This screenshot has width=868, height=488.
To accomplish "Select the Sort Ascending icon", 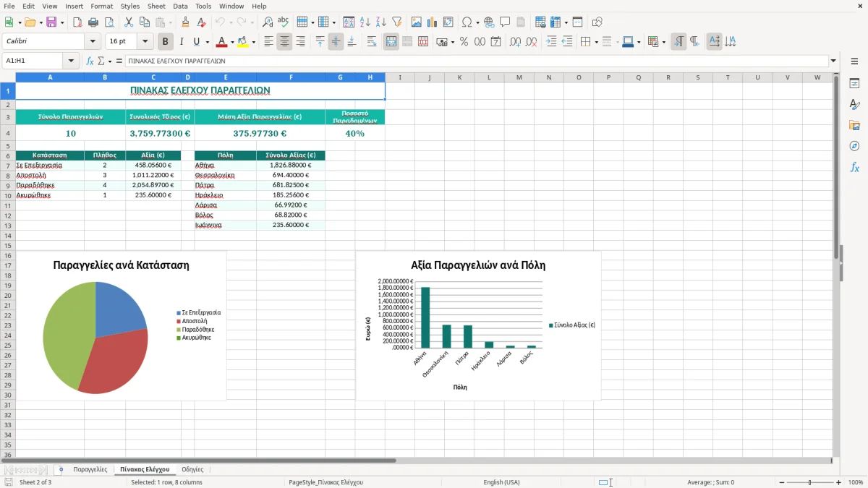I will [x=365, y=22].
